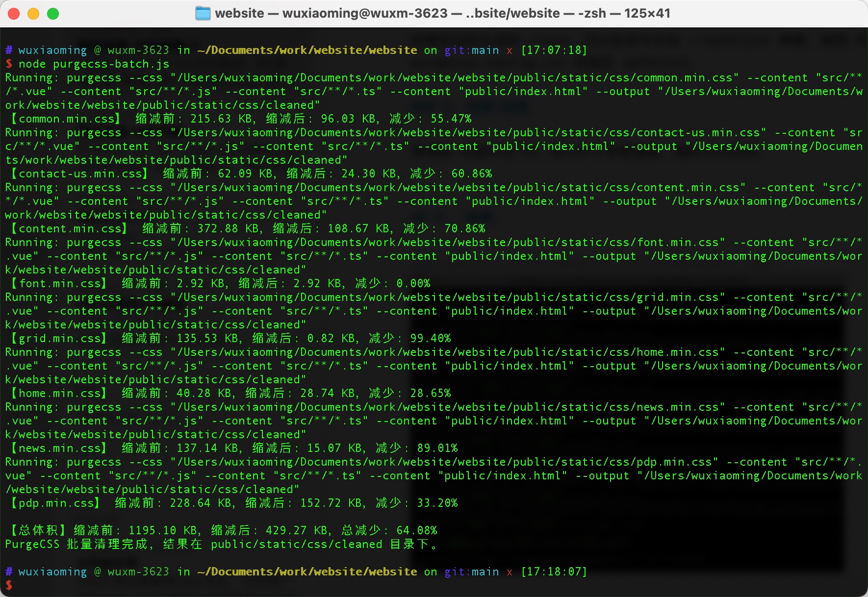The width and height of the screenshot is (868, 597).
Task: Click the 'Running: purgecss' line for common.min.css
Action: (x=434, y=92)
